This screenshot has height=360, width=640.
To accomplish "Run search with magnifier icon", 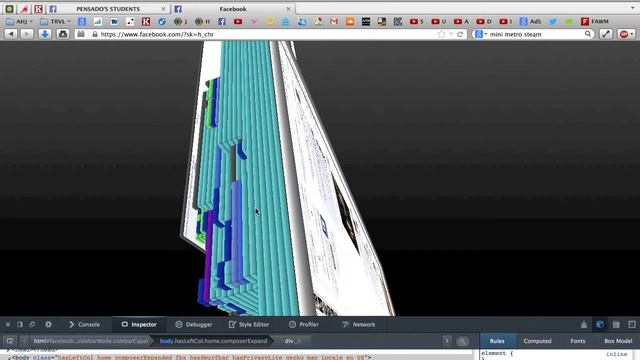I will [x=588, y=34].
